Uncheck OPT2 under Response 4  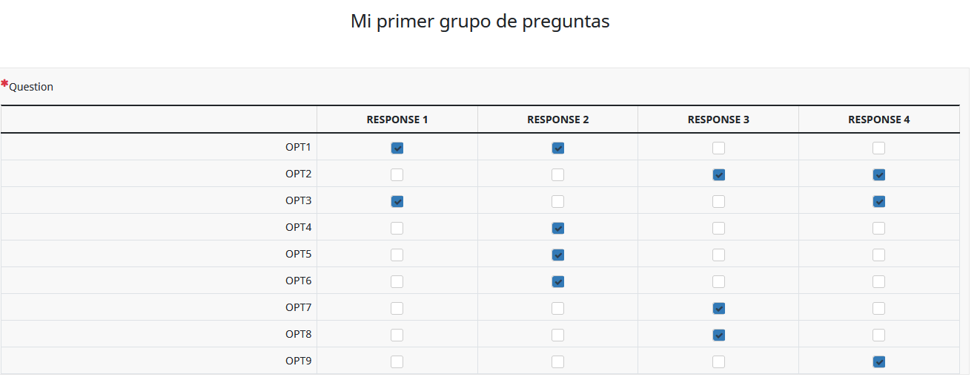[x=879, y=174]
